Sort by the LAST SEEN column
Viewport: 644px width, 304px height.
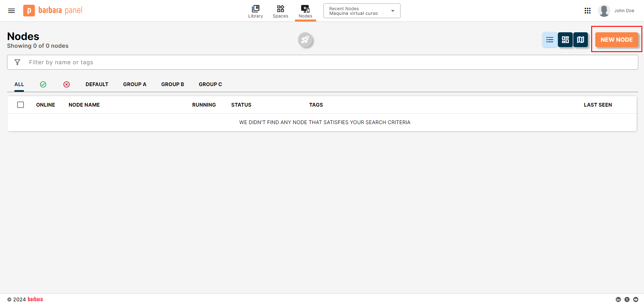point(598,105)
